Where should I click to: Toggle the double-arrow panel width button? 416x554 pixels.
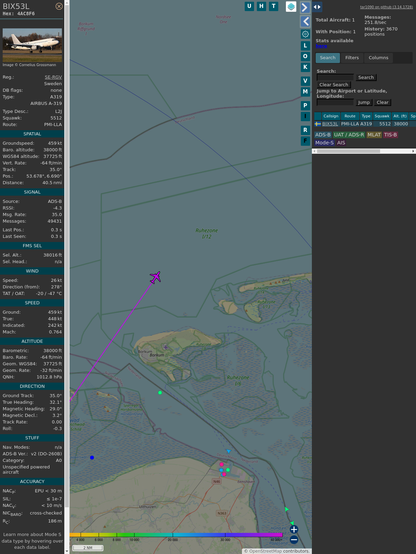(317, 7)
